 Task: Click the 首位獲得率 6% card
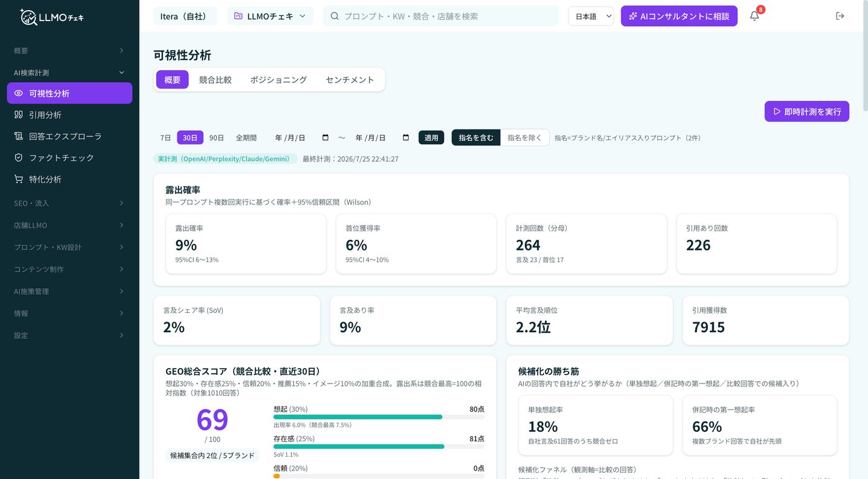coord(416,244)
